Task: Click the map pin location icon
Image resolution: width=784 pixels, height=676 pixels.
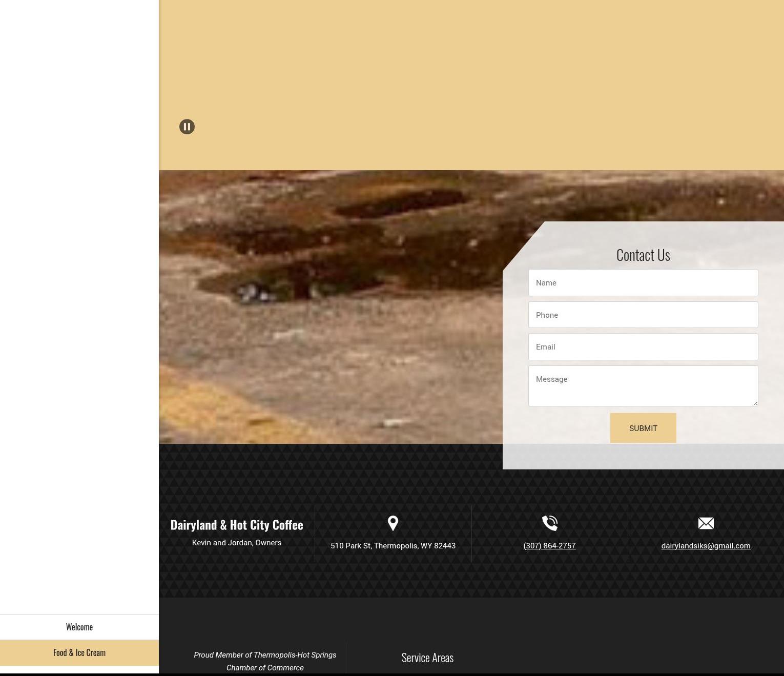Action: click(393, 523)
